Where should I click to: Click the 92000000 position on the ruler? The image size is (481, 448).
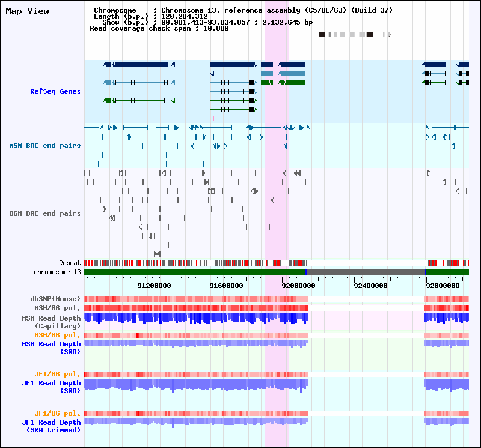298,286
